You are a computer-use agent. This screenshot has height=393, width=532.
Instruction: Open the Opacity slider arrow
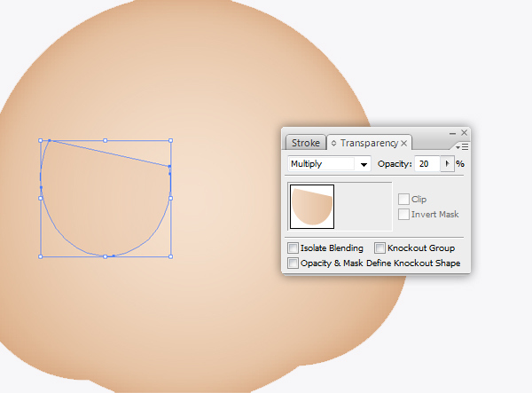447,164
